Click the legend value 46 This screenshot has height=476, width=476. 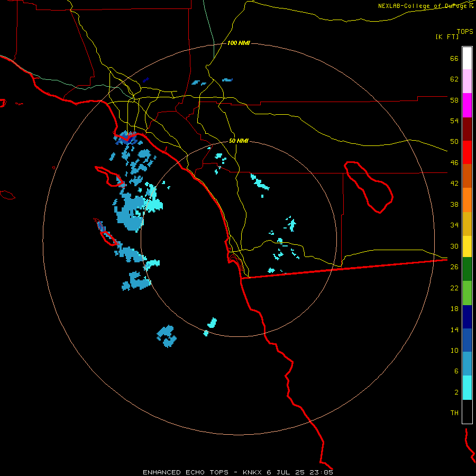tap(454, 163)
